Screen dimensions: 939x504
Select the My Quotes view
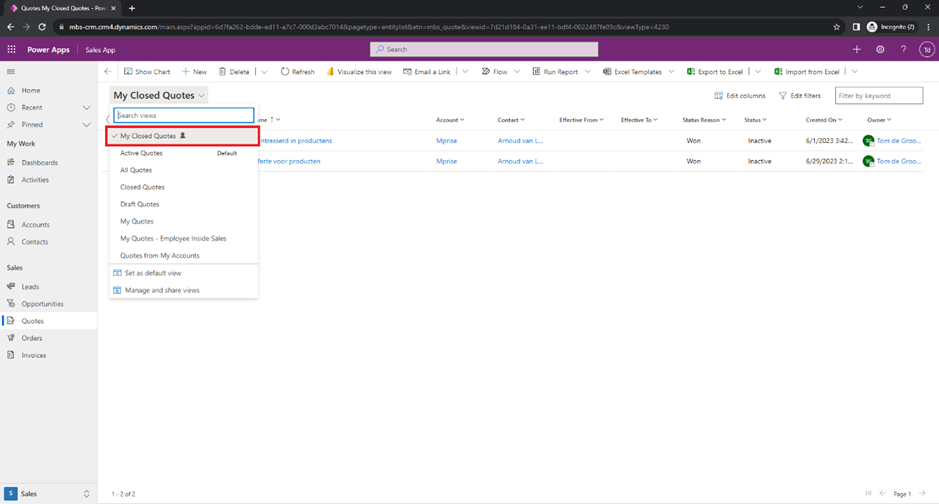(183, 221)
